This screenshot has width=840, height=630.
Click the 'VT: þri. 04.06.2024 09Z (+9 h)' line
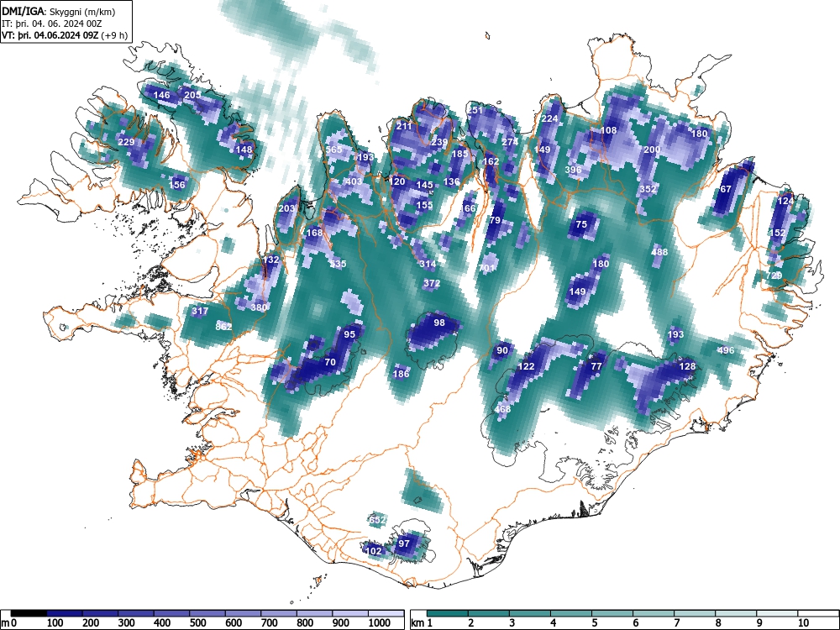click(x=65, y=35)
